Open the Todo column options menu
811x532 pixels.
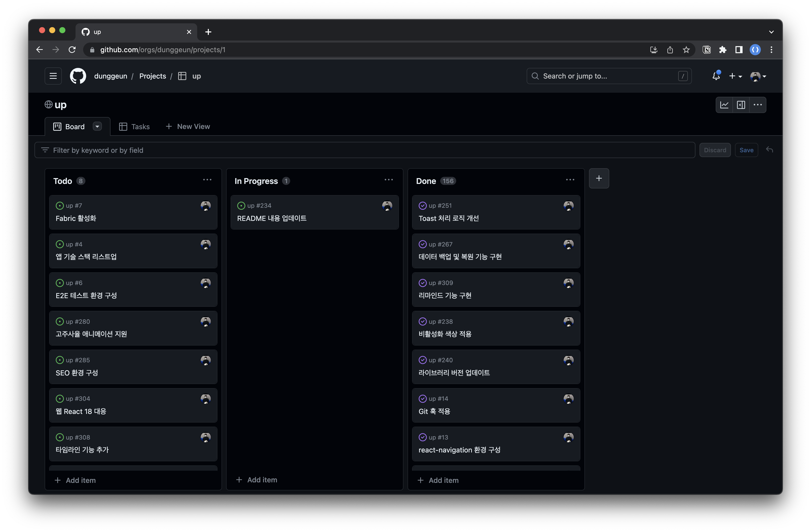[x=207, y=180]
